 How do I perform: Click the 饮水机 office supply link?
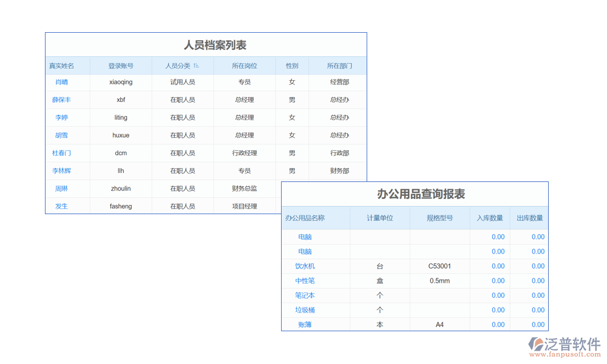point(305,266)
